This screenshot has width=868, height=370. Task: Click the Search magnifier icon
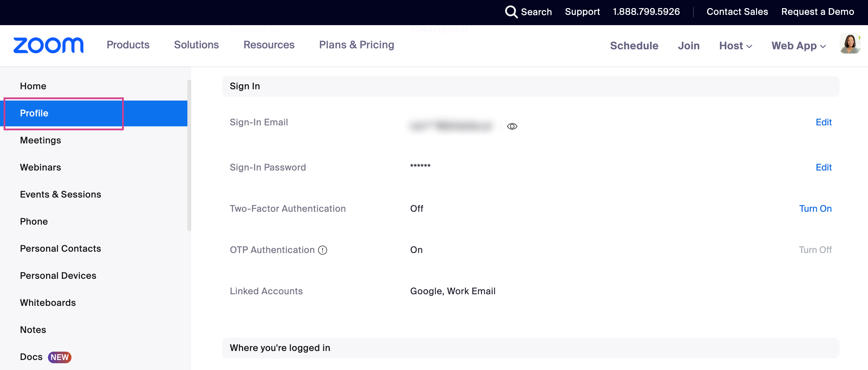511,12
